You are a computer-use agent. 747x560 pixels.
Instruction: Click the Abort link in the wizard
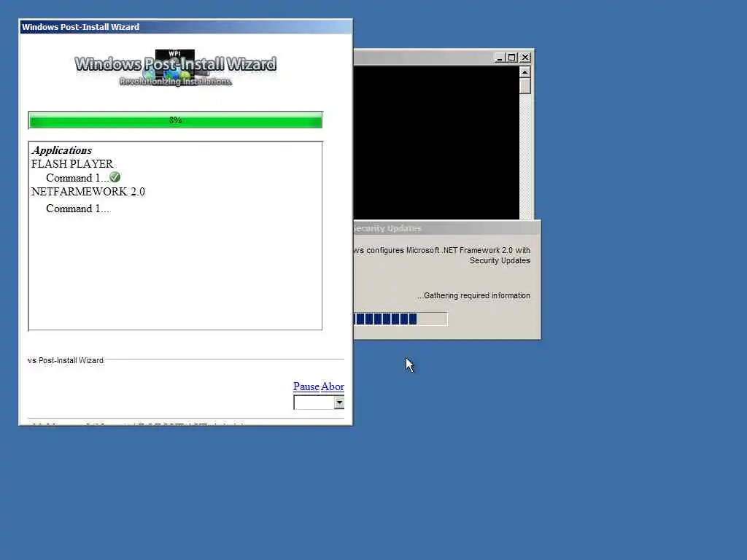click(x=333, y=386)
